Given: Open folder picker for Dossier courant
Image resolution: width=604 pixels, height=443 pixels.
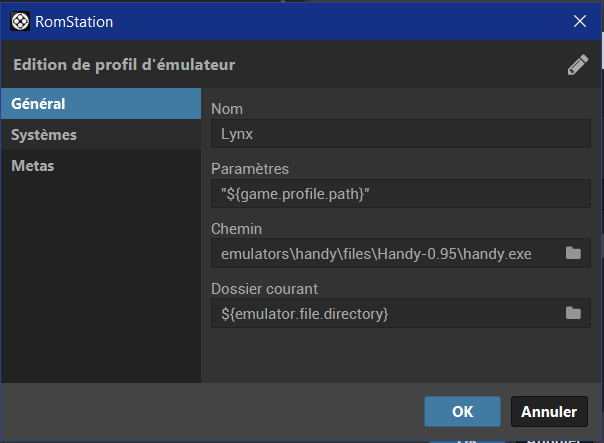Looking at the screenshot, I should click(573, 313).
